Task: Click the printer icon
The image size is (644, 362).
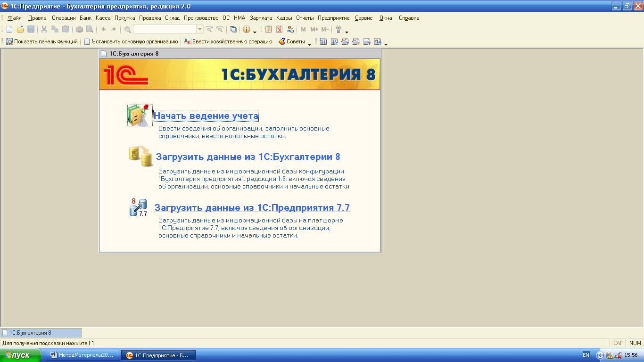Action: tap(79, 29)
